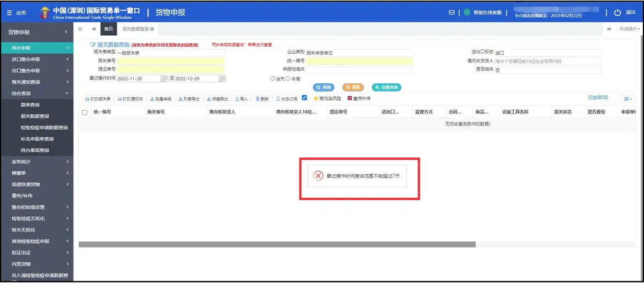Image resolution: width=644 pixels, height=283 pixels.
Task: Click the 退出 power icon to log out
Action: [618, 13]
